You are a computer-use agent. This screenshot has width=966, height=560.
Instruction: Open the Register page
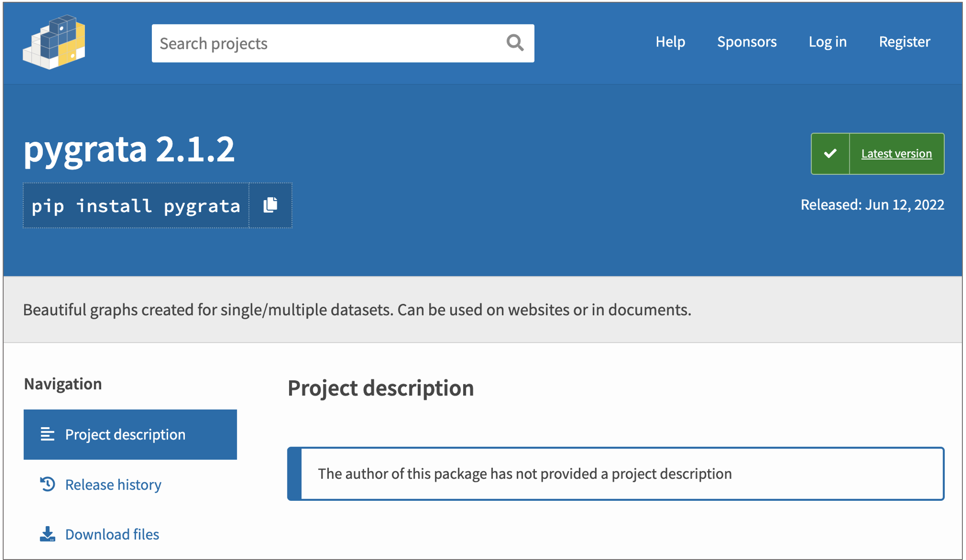pyautogui.click(x=904, y=42)
